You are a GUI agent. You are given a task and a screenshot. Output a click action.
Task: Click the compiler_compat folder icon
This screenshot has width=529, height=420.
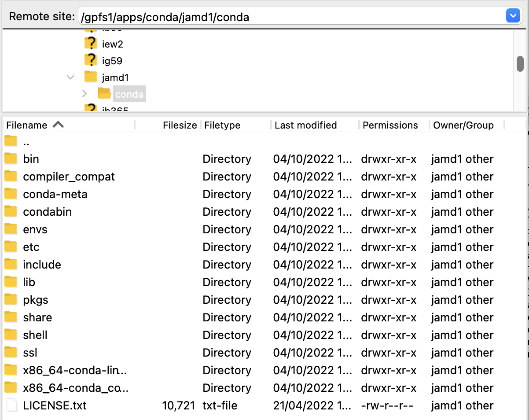click(11, 176)
